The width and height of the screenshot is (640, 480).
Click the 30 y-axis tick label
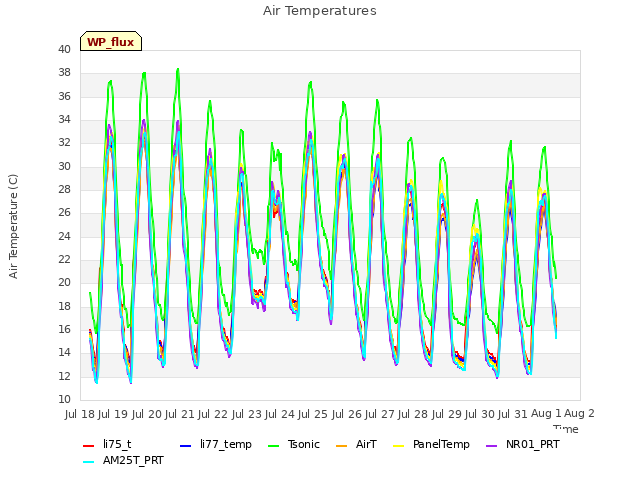click(x=64, y=166)
